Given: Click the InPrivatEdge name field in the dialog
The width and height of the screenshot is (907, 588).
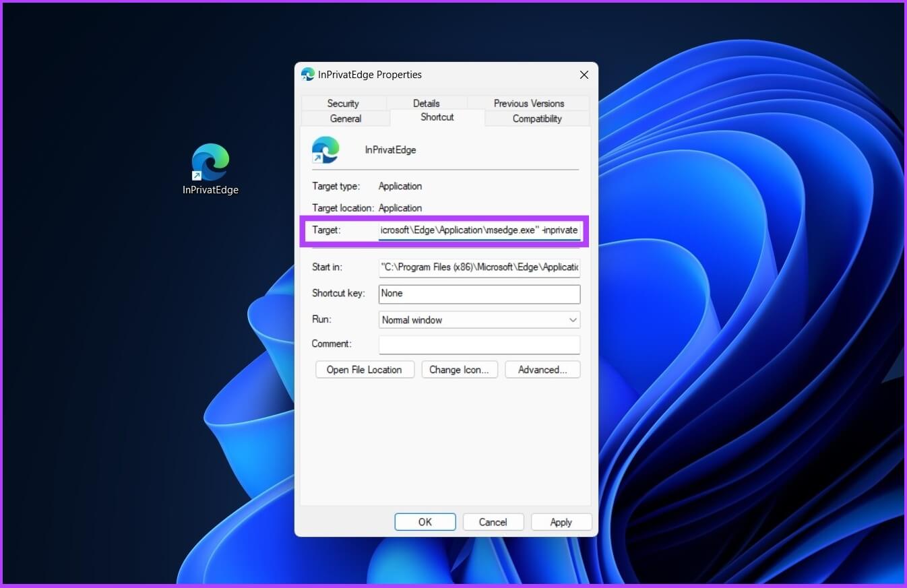Looking at the screenshot, I should coord(390,150).
